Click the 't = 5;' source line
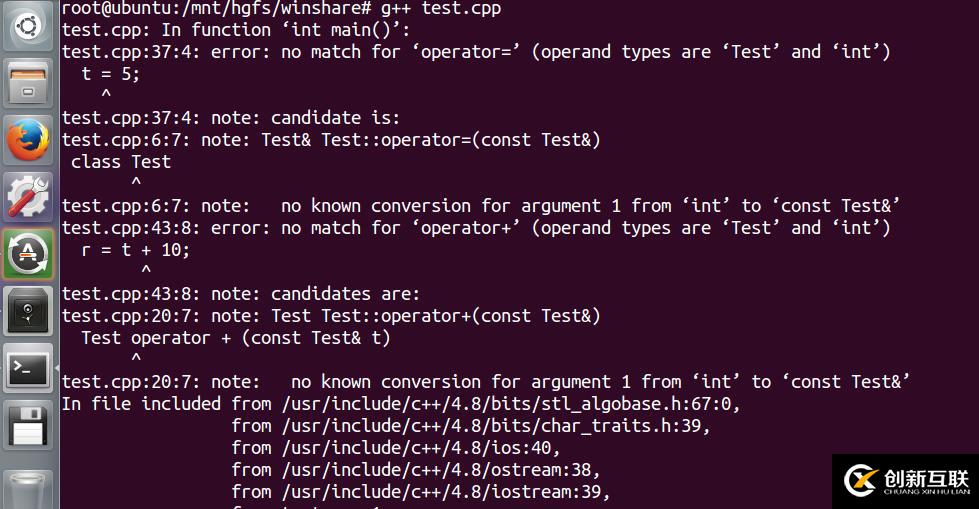The image size is (979, 509). pyautogui.click(x=111, y=74)
